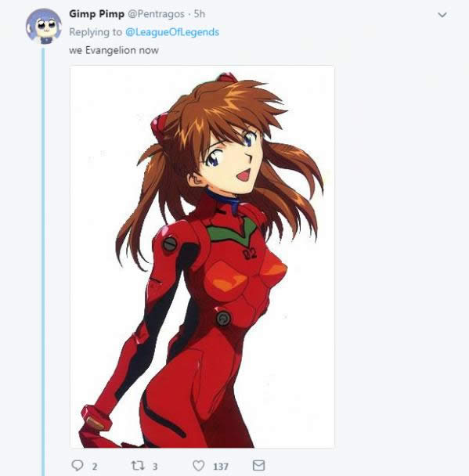This screenshot has width=469, height=476.
Task: Like the tweet with the heart icon
Action: point(199,465)
